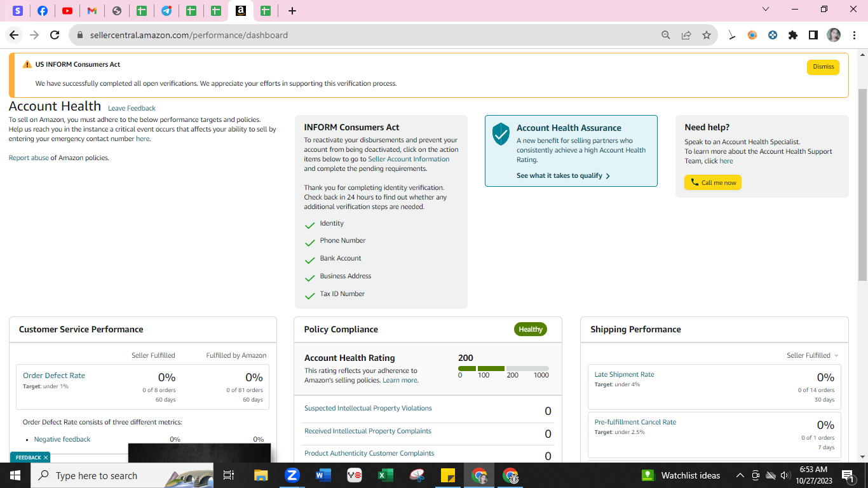Switch to the Telegram tab

pos(166,11)
